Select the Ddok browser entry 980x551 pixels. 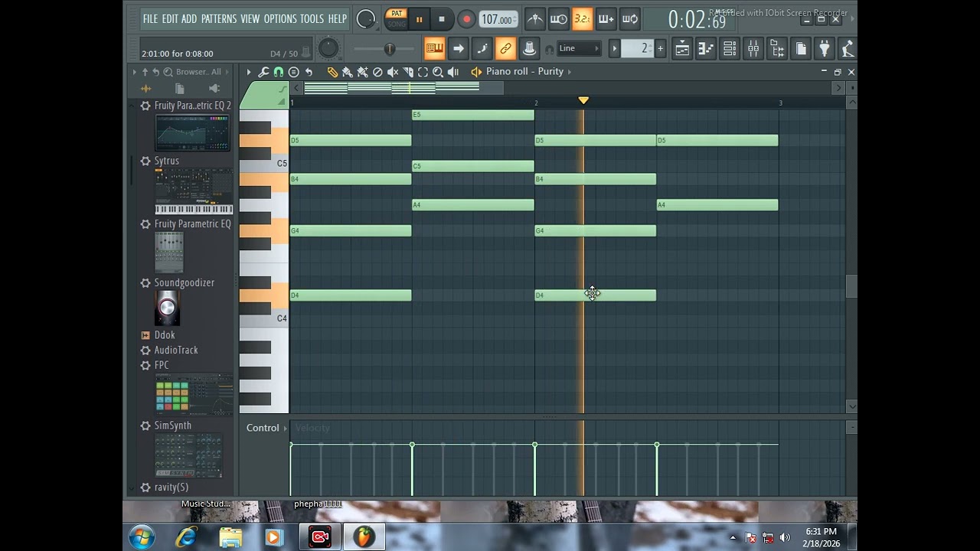pyautogui.click(x=165, y=335)
